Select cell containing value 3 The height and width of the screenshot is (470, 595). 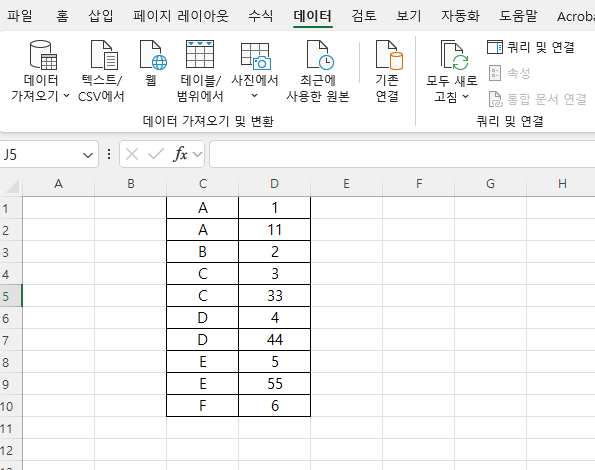(274, 274)
